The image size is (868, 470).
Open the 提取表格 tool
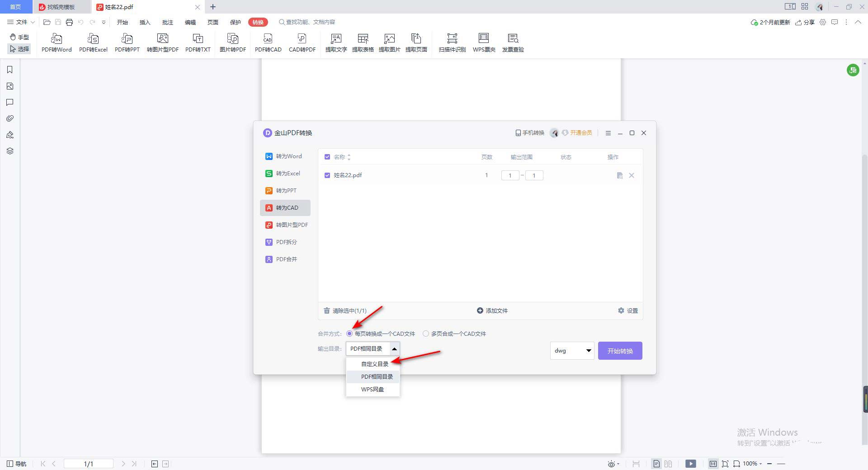363,43
